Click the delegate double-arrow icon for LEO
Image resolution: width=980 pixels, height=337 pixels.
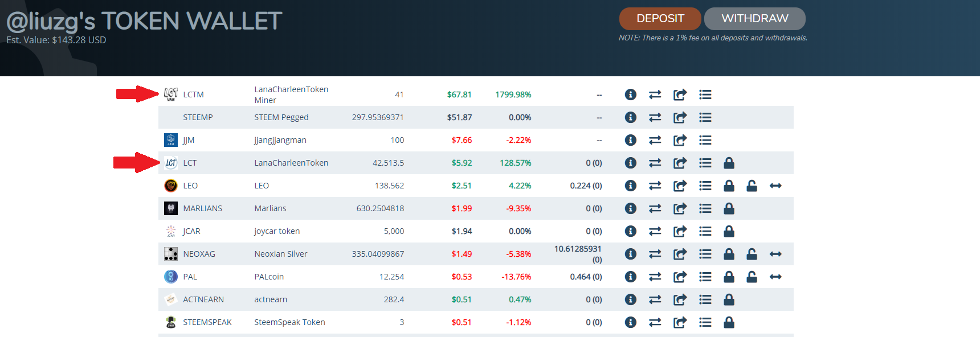point(775,186)
